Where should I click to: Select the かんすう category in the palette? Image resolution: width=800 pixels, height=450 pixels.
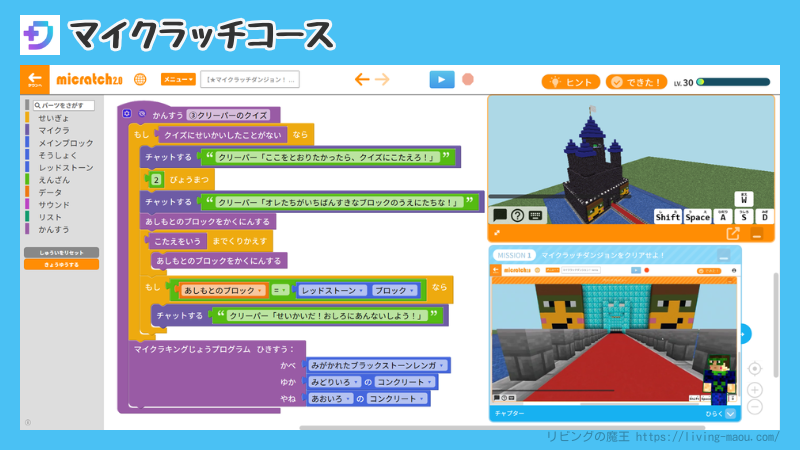tap(54, 229)
